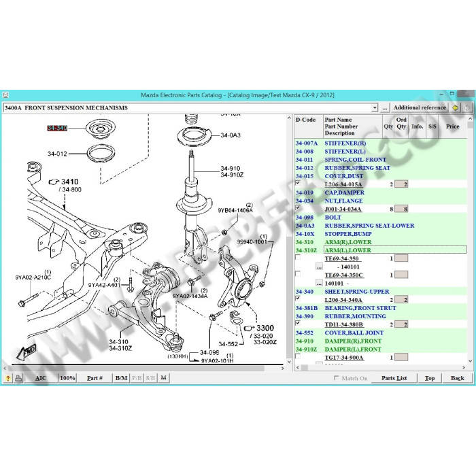Click the B/M button
The width and height of the screenshot is (476, 476).
(122, 378)
